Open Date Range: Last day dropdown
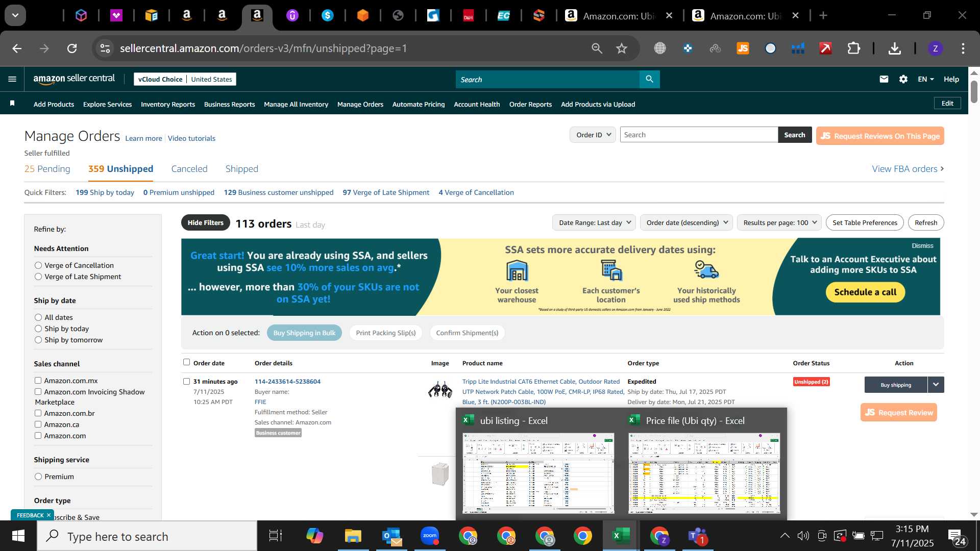Viewport: 980px width, 551px height. click(x=594, y=222)
